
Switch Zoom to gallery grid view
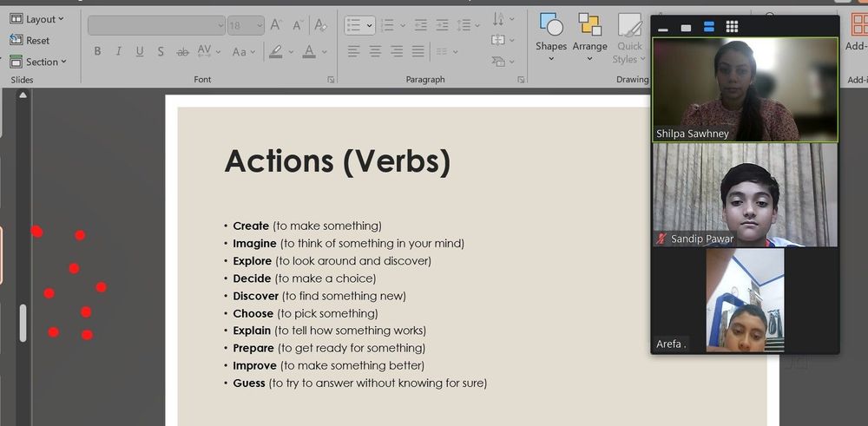coord(732,27)
